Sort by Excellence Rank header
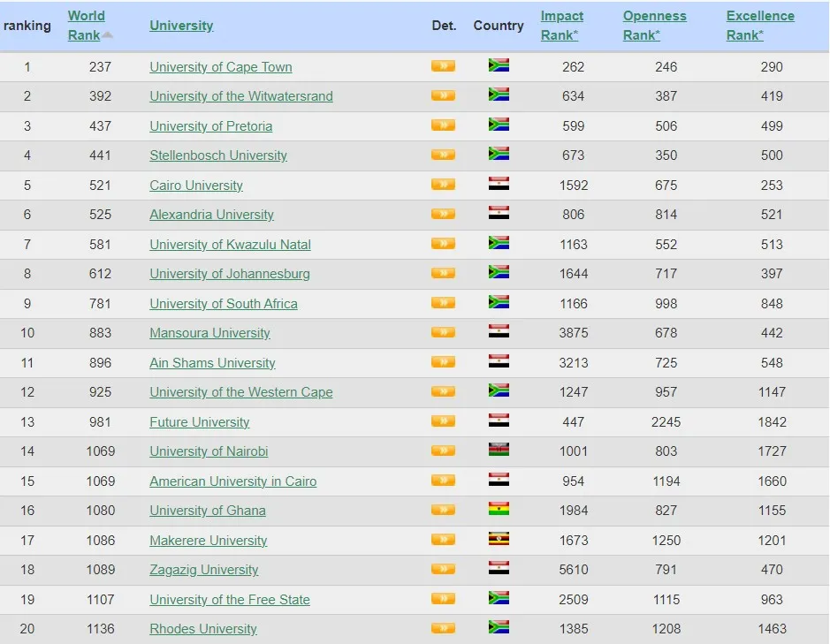Screen dimensions: 830x644 760,26
